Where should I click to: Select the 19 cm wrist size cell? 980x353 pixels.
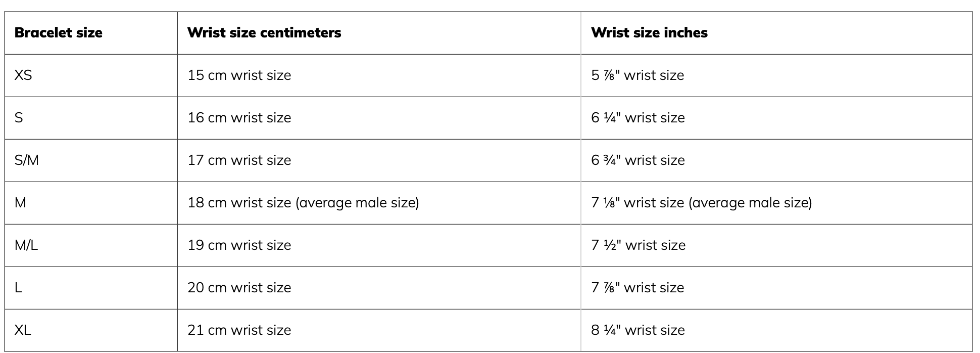[x=239, y=245]
